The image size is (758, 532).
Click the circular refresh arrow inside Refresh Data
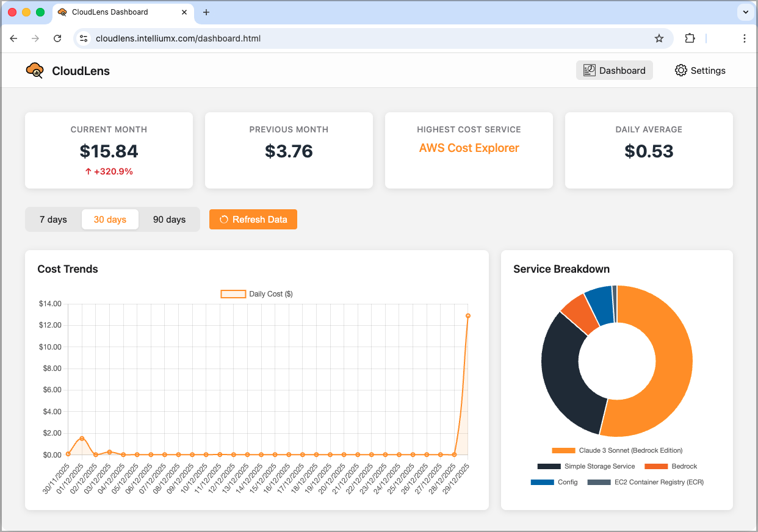[x=225, y=219]
